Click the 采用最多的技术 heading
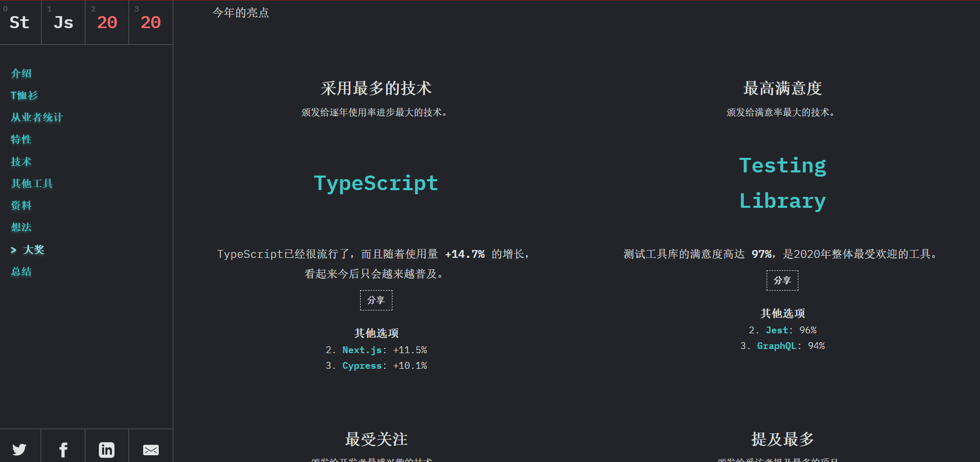Screen dimensions: 980x462 (376, 88)
